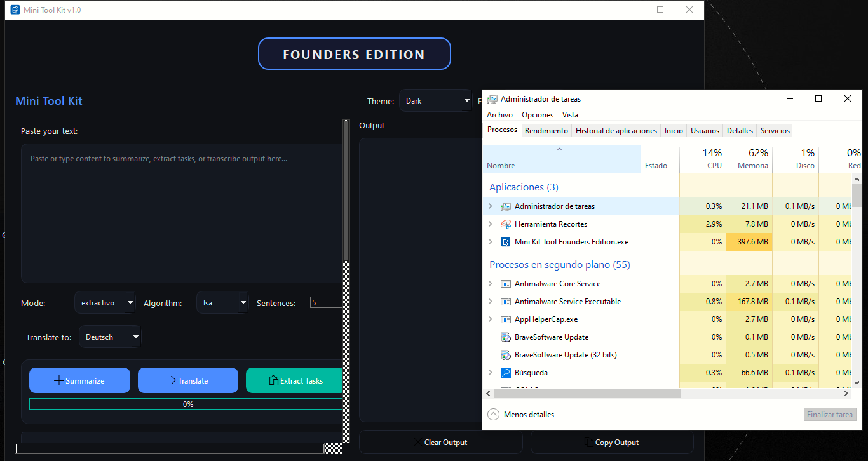This screenshot has height=461, width=868.
Task: Click the Summarize button
Action: 79,380
